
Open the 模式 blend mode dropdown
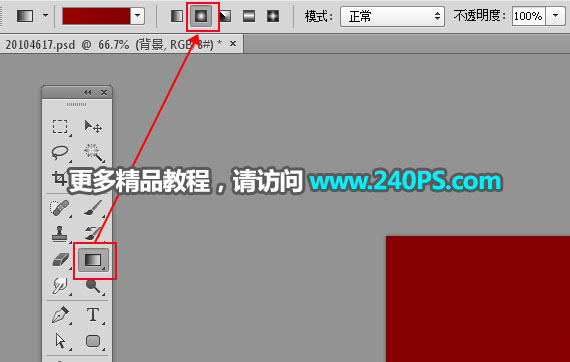point(392,16)
